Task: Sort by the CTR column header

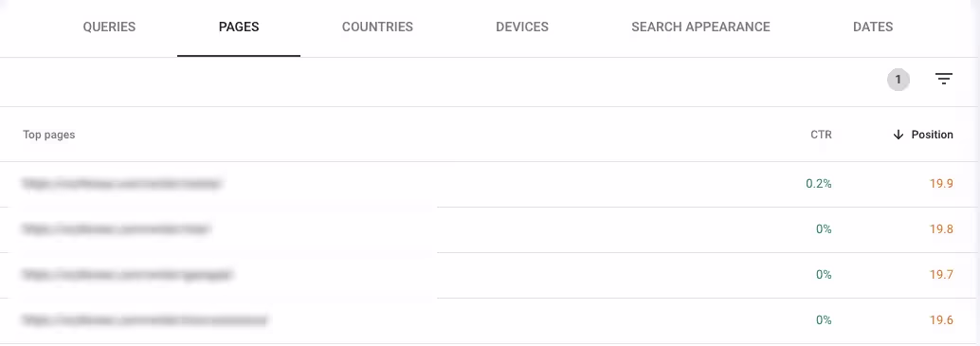Action: 822,135
